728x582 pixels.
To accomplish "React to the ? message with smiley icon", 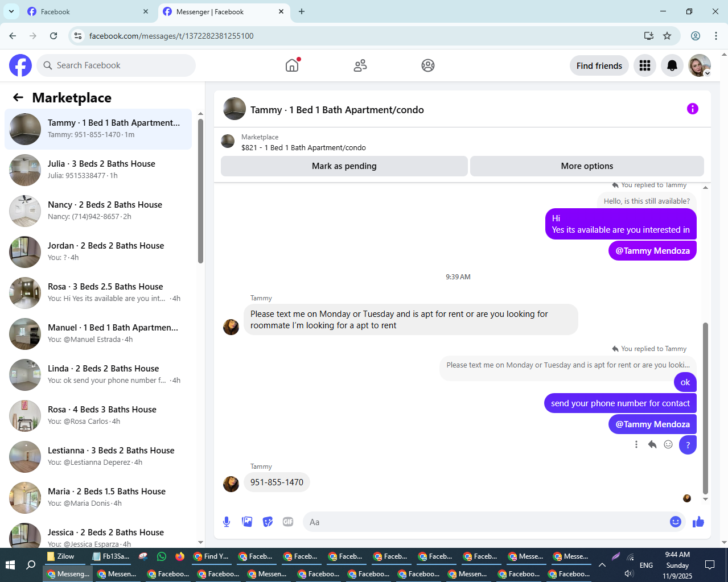I will [x=668, y=444].
